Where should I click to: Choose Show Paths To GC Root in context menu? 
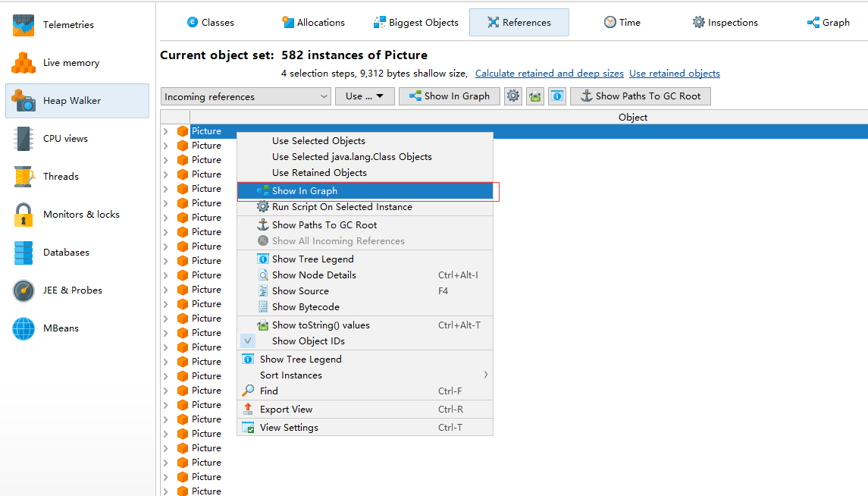[x=365, y=225]
